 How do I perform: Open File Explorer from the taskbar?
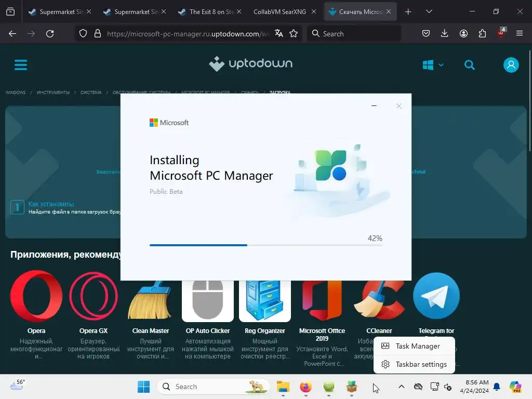coord(283,387)
